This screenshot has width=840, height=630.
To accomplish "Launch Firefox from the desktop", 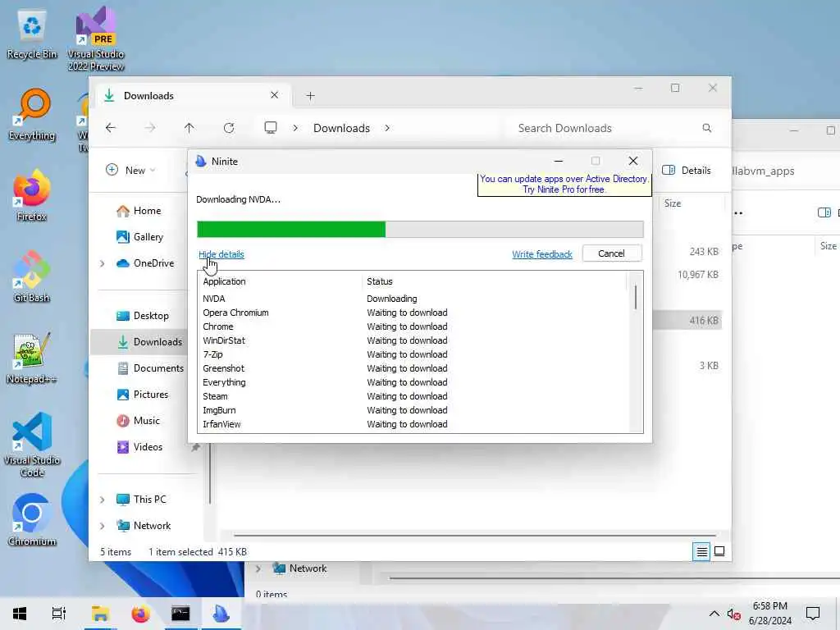I will coord(32,195).
